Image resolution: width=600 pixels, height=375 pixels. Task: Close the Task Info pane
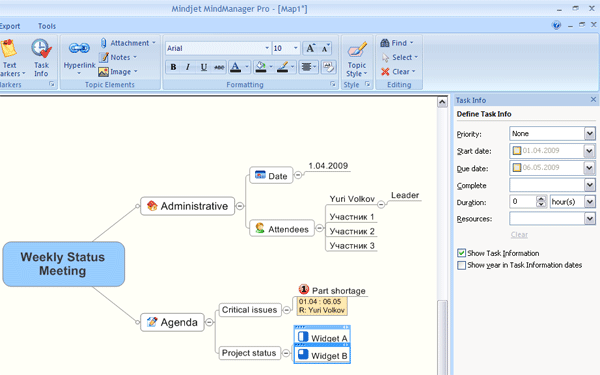pyautogui.click(x=593, y=99)
